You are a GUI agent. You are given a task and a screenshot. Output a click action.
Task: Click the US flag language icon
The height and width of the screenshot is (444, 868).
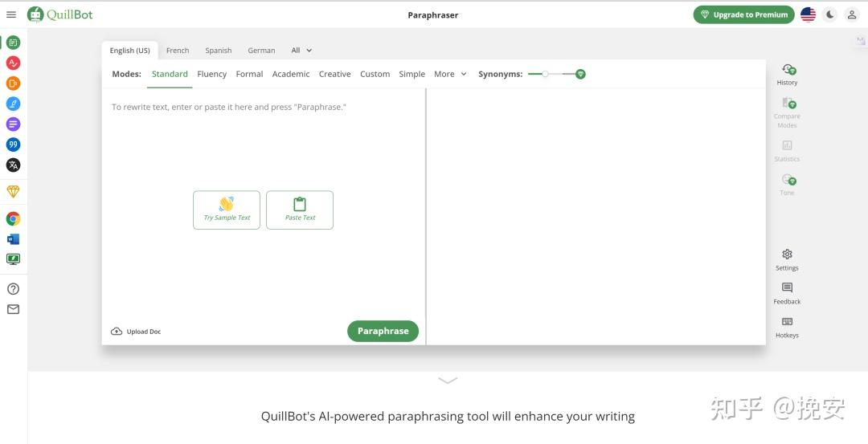click(808, 15)
